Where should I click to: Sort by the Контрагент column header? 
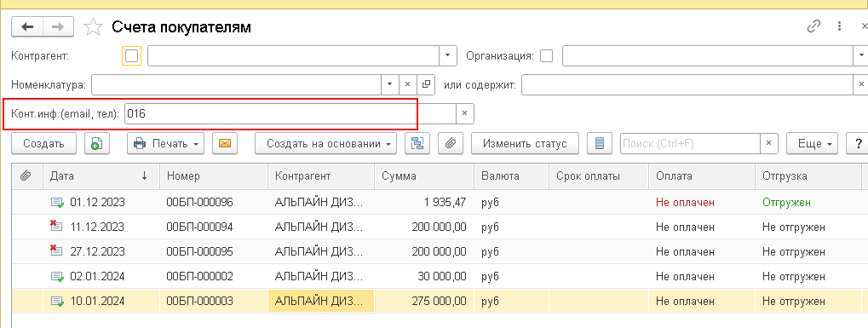click(321, 176)
